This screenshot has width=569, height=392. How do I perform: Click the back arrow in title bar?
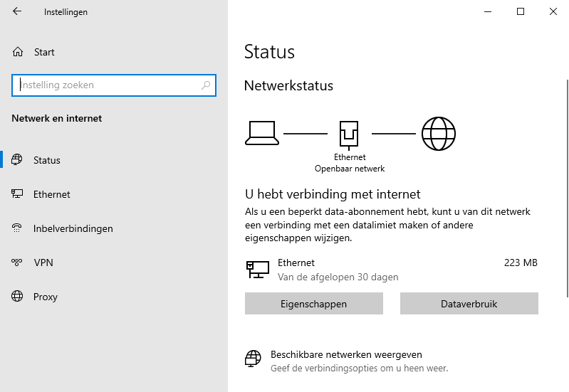(x=17, y=11)
